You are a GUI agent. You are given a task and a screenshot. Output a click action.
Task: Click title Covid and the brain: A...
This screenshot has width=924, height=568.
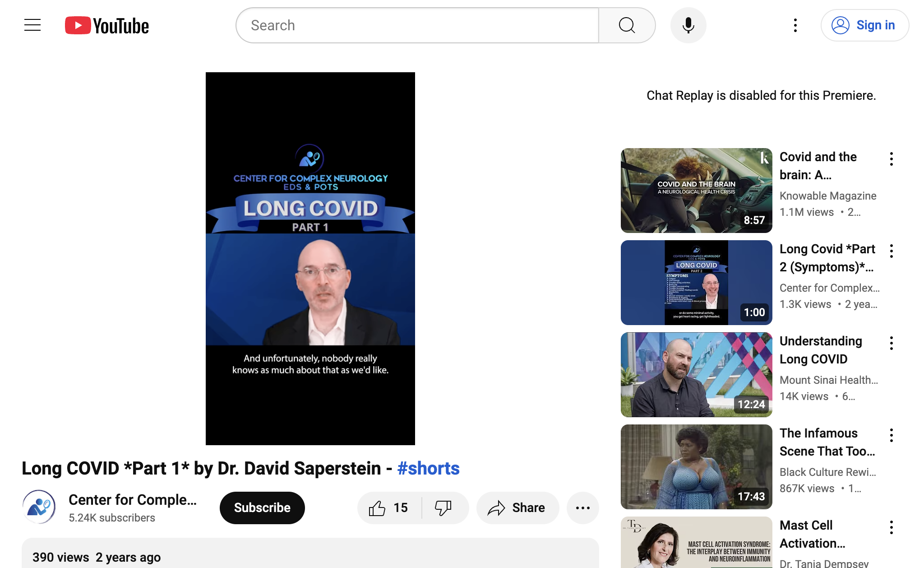[818, 166]
